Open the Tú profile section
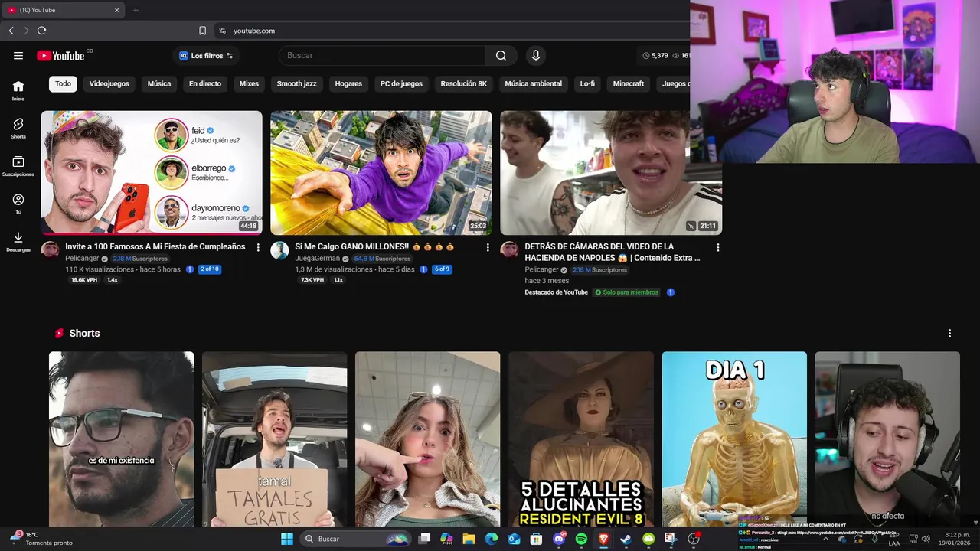This screenshot has height=551, width=980. (18, 204)
